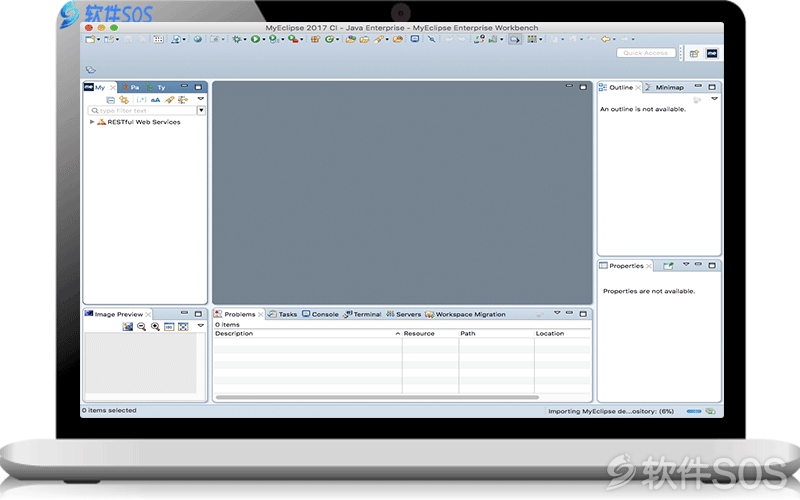Click the New Java Package icon
Screen dimensions: 800x500
(x=315, y=39)
